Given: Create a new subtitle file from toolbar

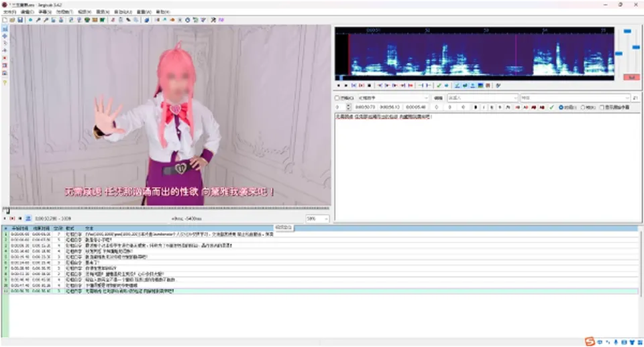Looking at the screenshot, I should 5,19.
